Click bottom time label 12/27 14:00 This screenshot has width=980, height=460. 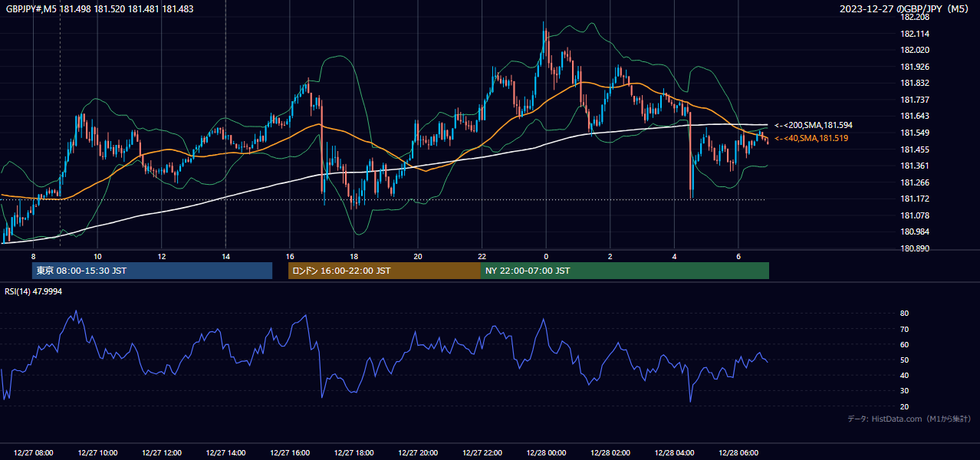click(225, 452)
